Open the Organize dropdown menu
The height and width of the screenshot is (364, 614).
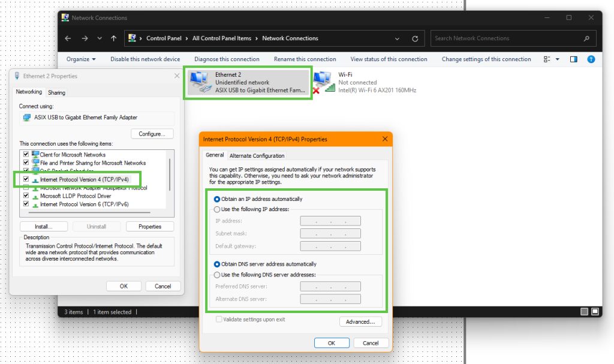pos(81,59)
